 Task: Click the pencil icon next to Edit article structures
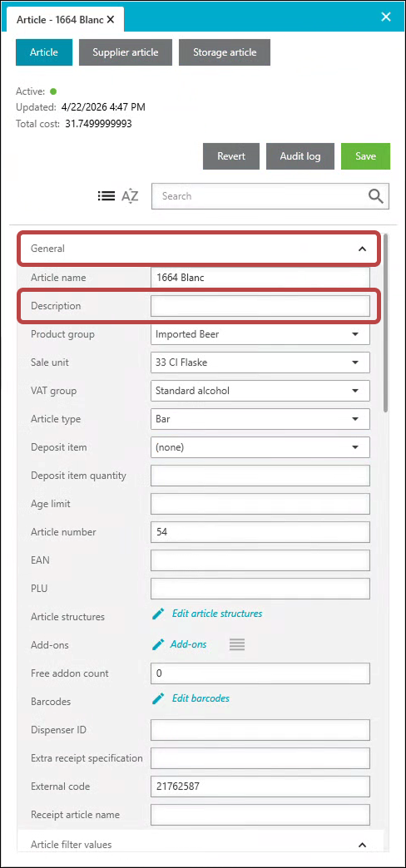[158, 614]
